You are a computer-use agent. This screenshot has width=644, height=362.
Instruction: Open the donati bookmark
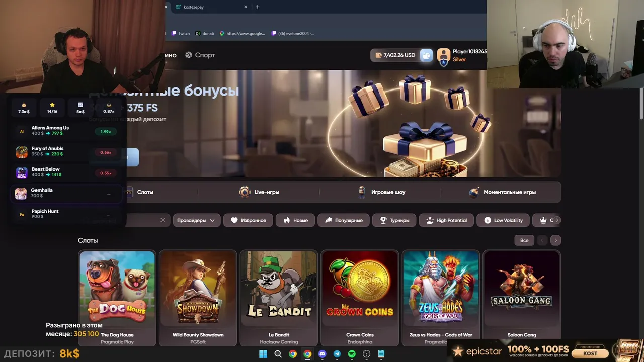[x=205, y=33]
